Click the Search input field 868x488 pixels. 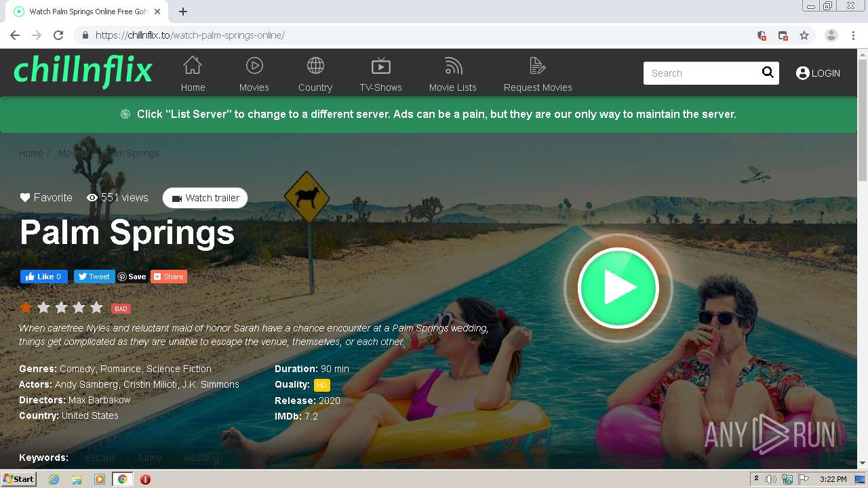(x=701, y=73)
